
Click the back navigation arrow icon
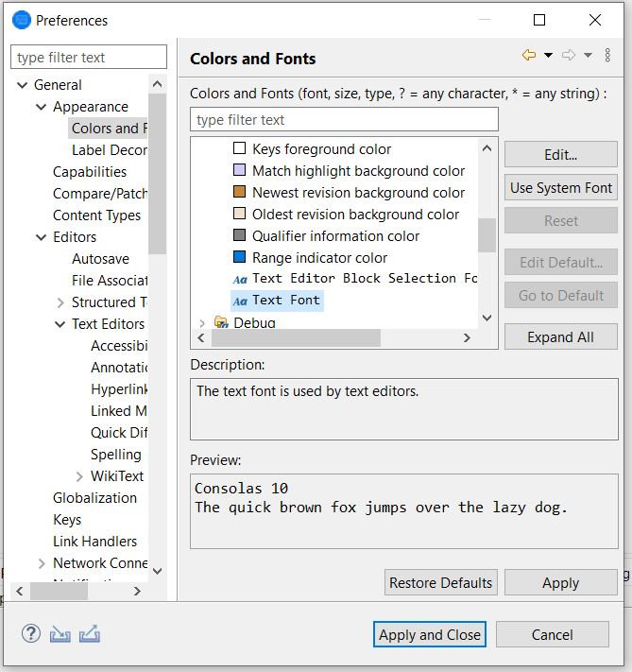coord(529,55)
